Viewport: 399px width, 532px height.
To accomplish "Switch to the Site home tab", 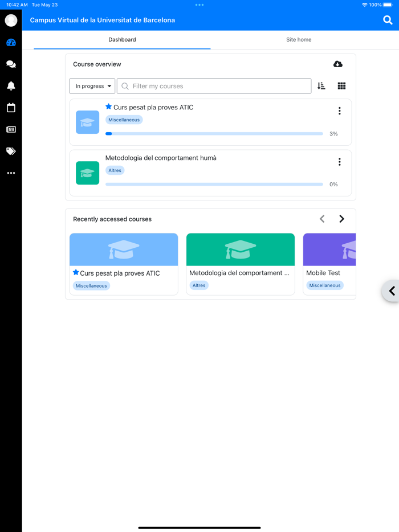I will point(299,40).
